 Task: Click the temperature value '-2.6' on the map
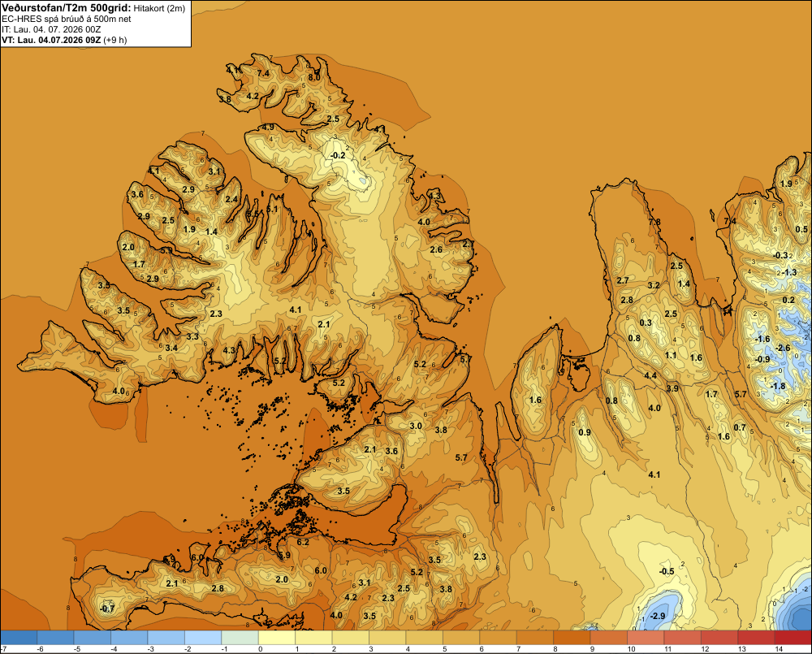pos(783,348)
